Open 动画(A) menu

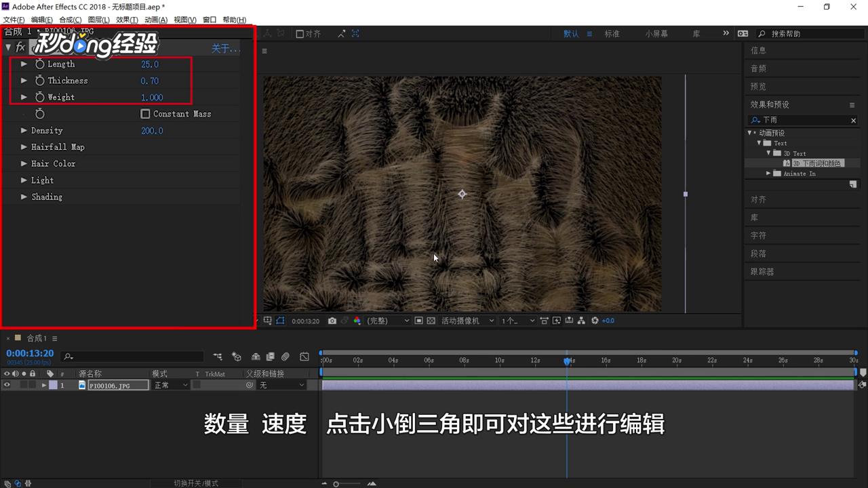pyautogui.click(x=156, y=20)
